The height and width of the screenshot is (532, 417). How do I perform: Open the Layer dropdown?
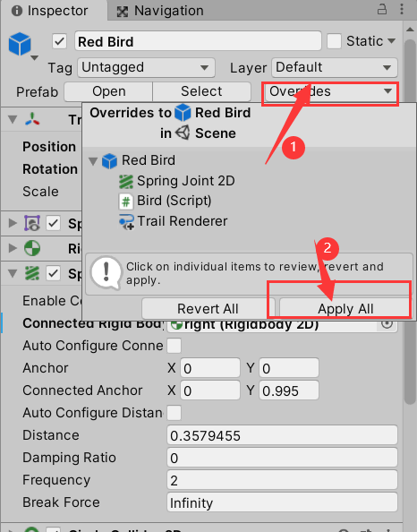pos(335,67)
